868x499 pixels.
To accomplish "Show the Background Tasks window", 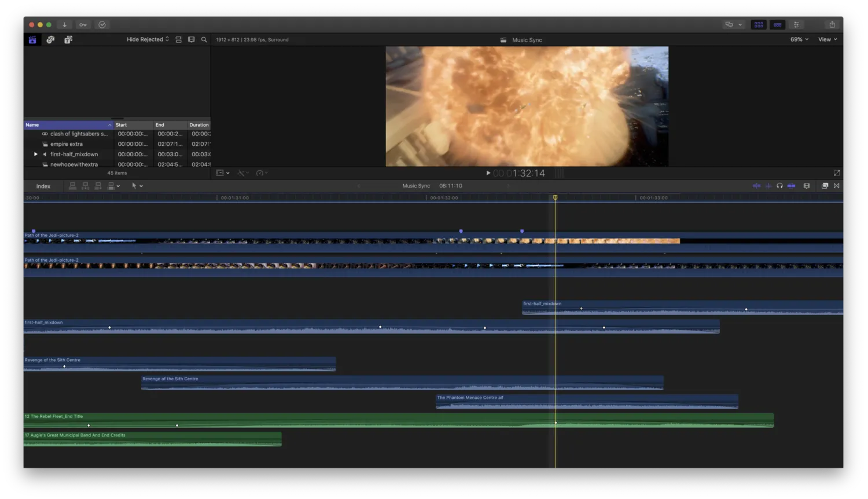I will [102, 24].
